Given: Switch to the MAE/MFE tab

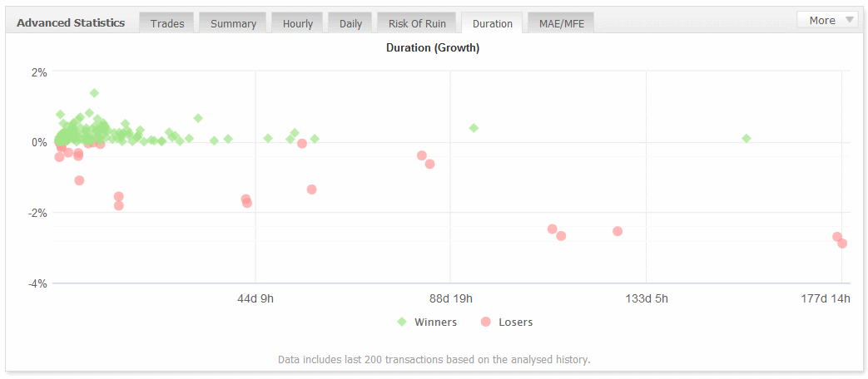Looking at the screenshot, I should 563,23.
